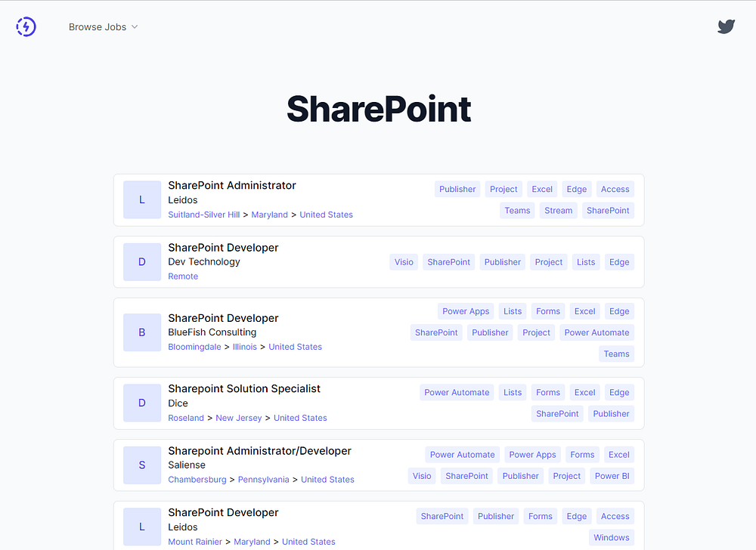Select Publisher tag in Dice row
Image resolution: width=756 pixels, height=550 pixels.
click(611, 414)
